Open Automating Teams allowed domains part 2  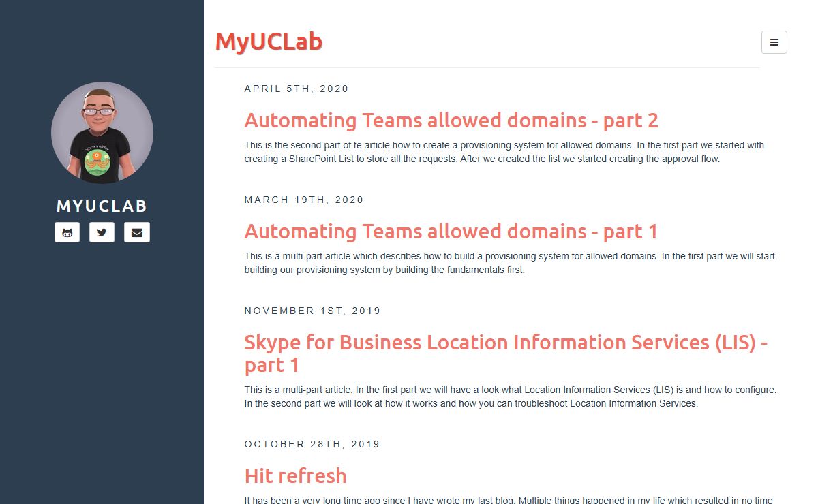pos(451,121)
